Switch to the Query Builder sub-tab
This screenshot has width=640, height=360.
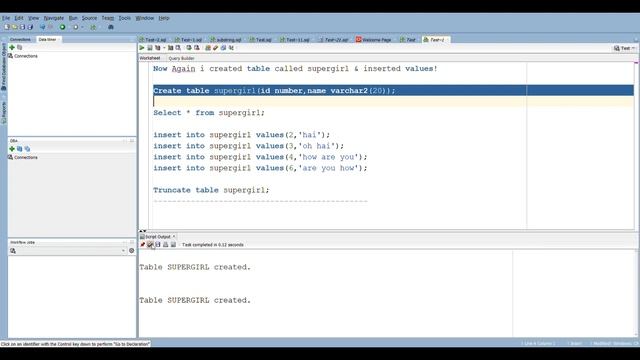coord(181,58)
